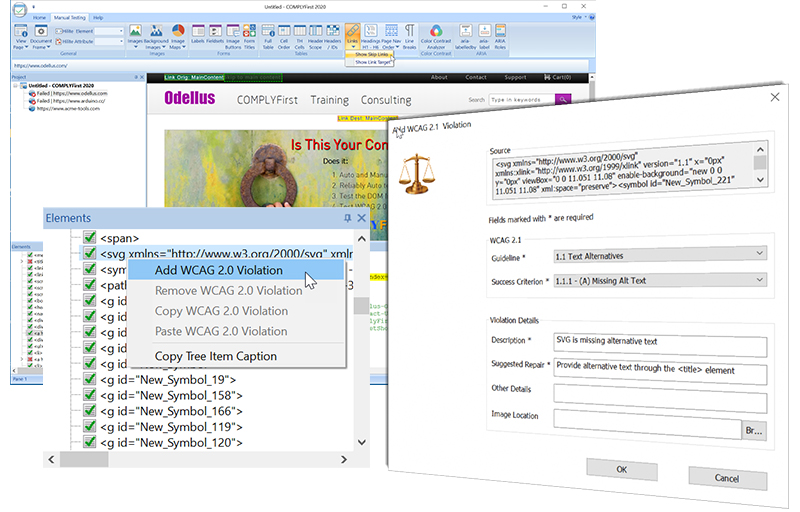Switch to the Help ribbon tab

(x=98, y=17)
